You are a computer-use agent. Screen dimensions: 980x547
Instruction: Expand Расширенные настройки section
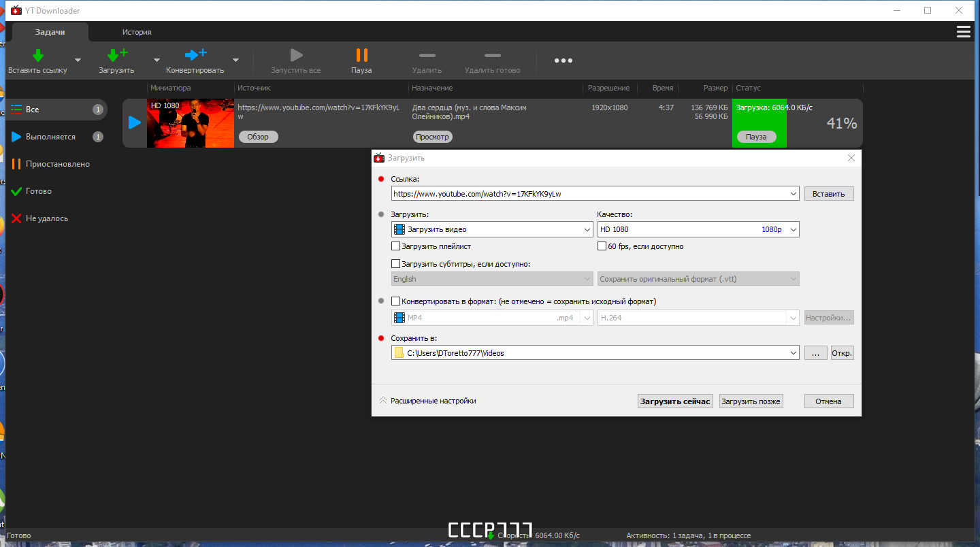click(x=428, y=401)
